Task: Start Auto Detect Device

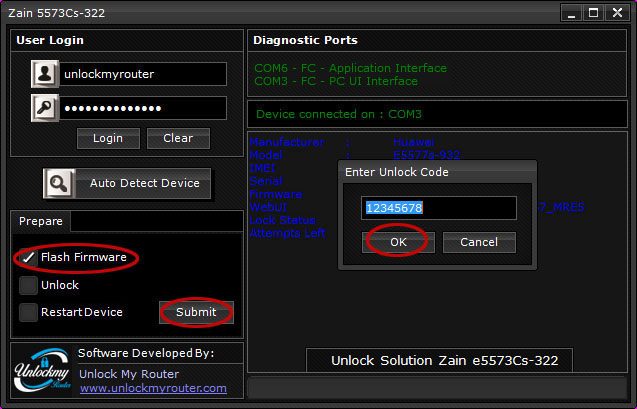Action: 127,184
